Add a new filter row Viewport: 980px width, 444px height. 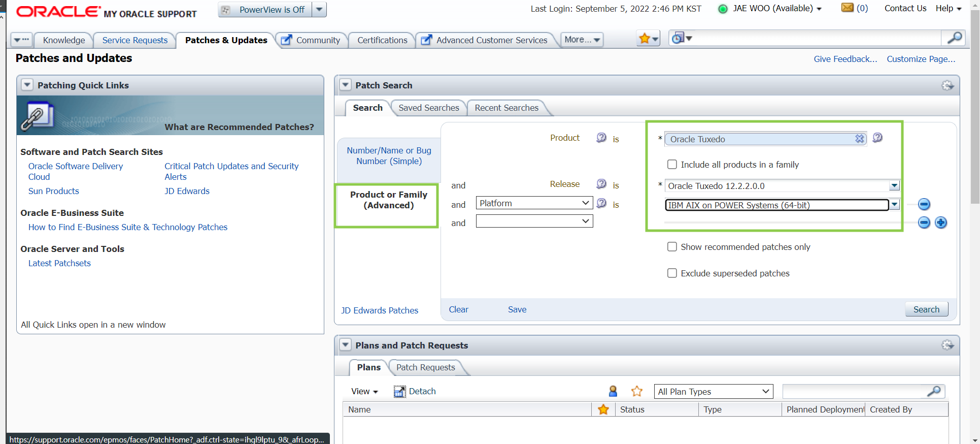coord(941,223)
